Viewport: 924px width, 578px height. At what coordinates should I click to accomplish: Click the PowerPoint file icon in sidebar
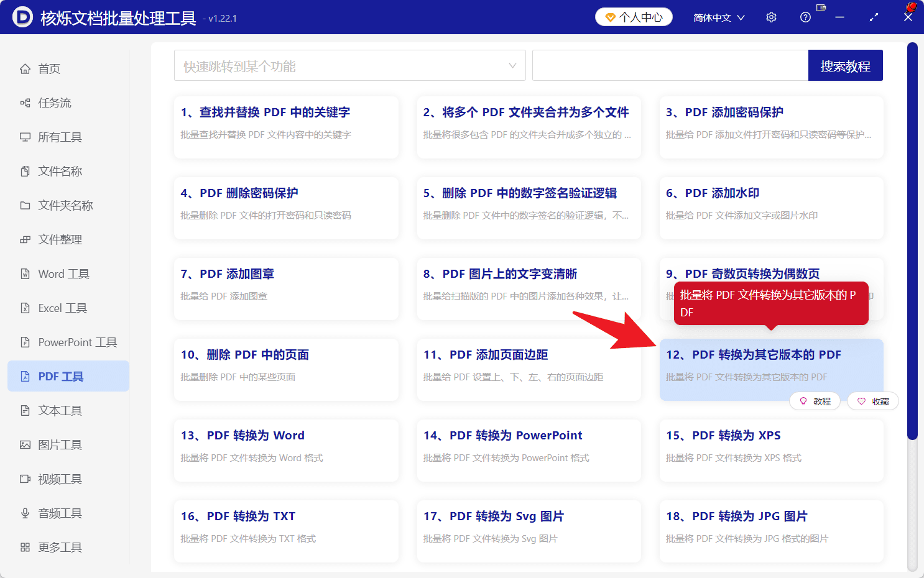[x=25, y=342]
